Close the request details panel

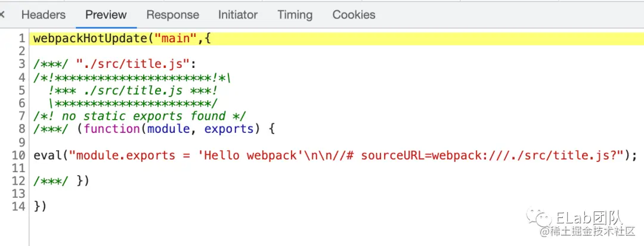2,15
